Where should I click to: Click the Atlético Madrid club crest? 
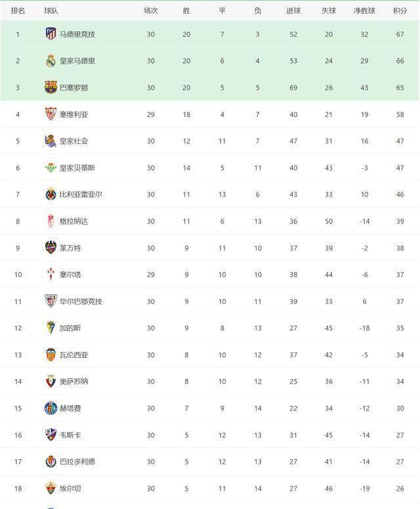(51, 34)
